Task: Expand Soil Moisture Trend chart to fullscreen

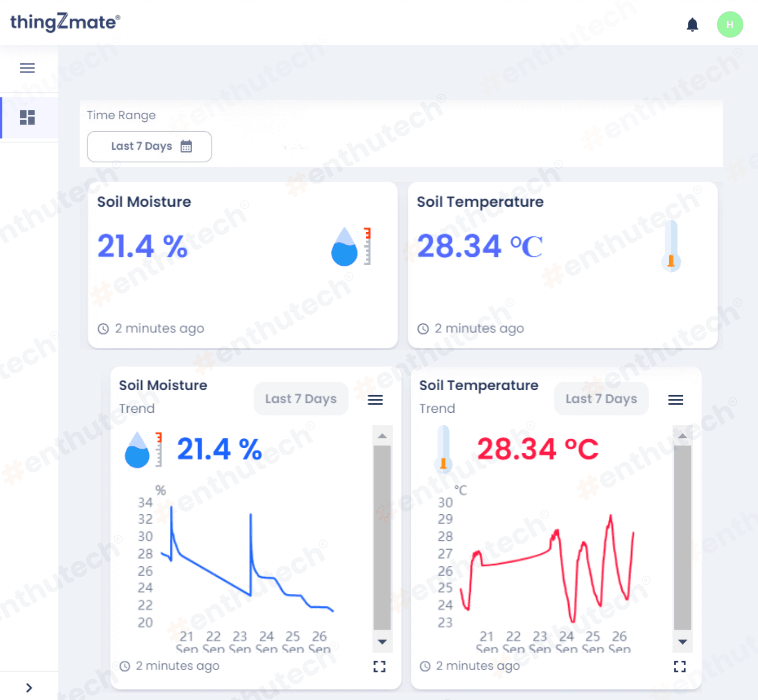Action: [379, 666]
